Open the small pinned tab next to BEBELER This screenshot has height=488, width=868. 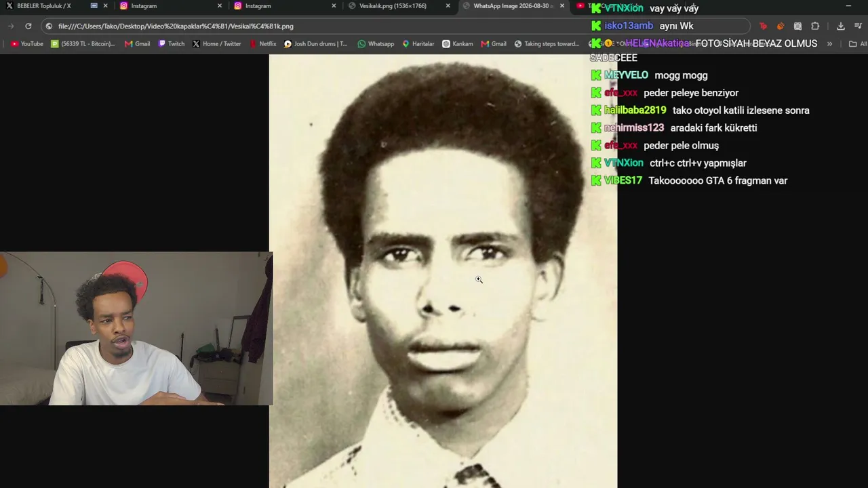pos(94,6)
